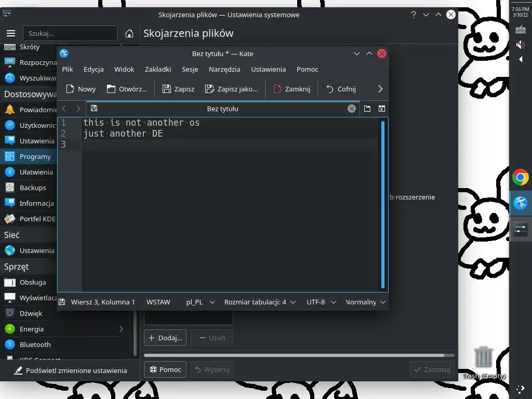Select Backups in settings sidebar
Screen dimensions: 532x399
pos(30,188)
